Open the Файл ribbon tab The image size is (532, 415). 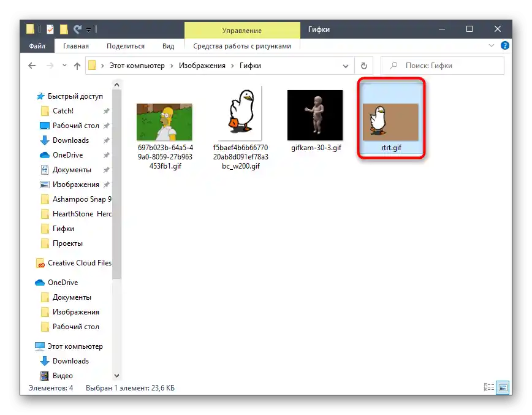point(37,46)
